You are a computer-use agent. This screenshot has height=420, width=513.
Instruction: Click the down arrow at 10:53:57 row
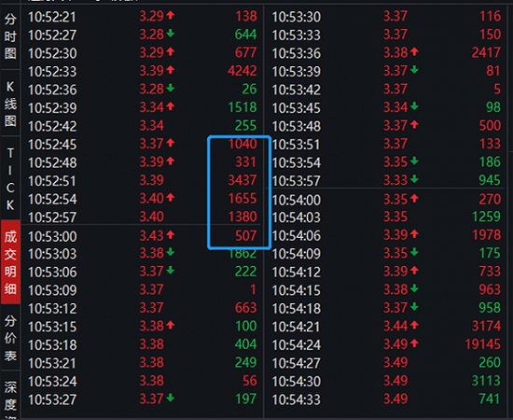[414, 179]
